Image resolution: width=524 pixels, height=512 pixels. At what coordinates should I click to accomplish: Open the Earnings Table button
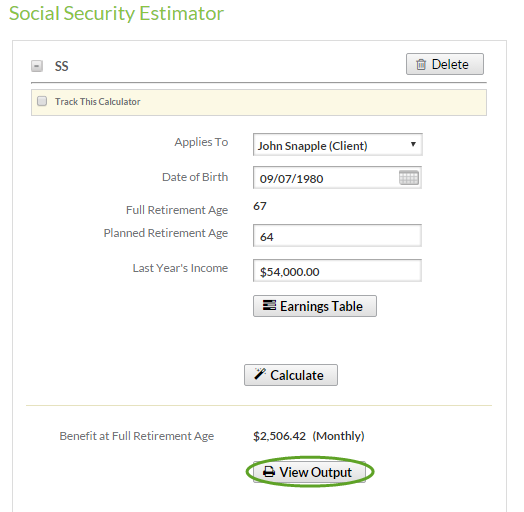[x=315, y=306]
